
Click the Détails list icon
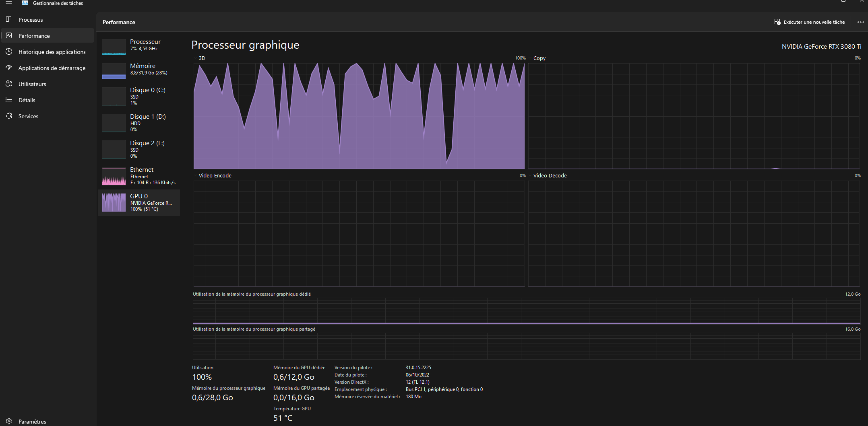[8, 100]
